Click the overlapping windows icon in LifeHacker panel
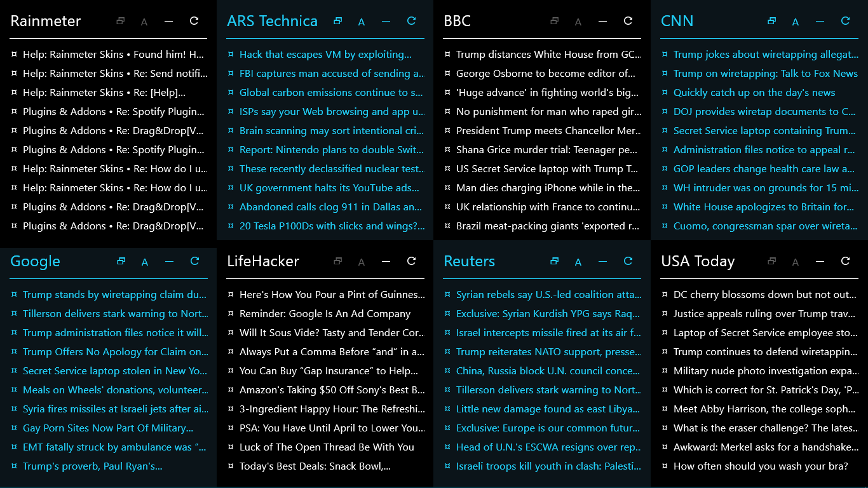Image resolution: width=868 pixels, height=488 pixels. tap(338, 261)
